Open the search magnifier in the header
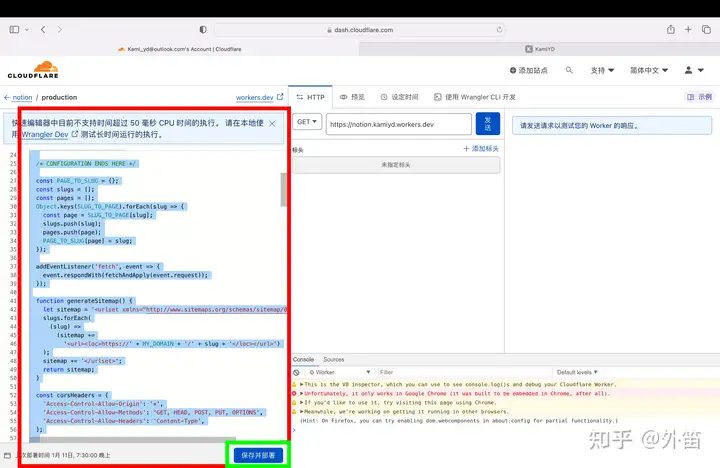The image size is (720, 468). (x=569, y=70)
